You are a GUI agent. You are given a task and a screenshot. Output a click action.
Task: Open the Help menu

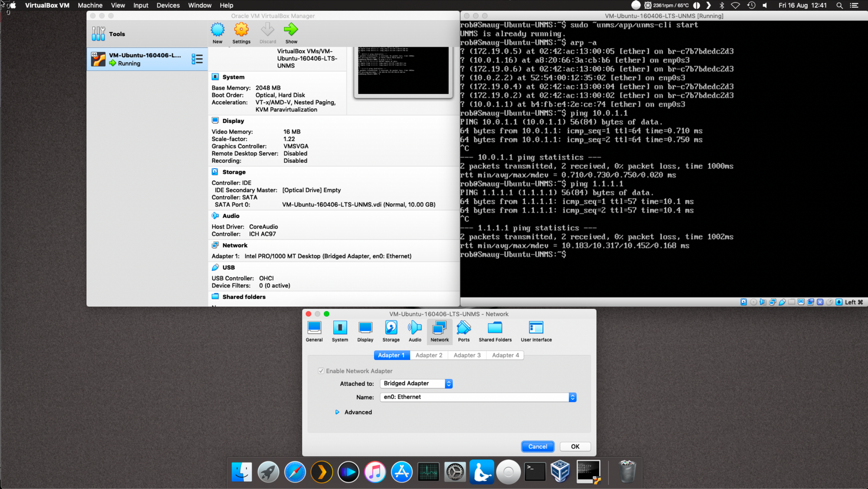click(x=227, y=5)
